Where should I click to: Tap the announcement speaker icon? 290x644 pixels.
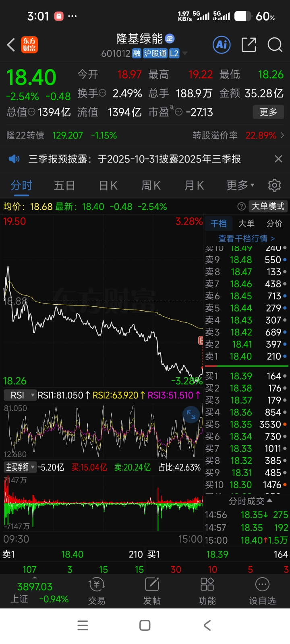coord(14,159)
